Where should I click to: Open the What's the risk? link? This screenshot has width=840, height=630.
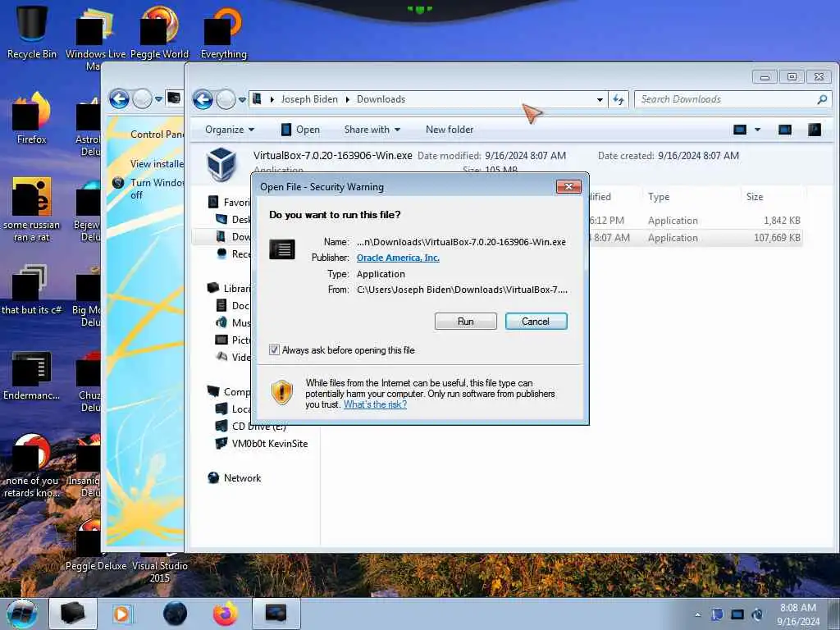[375, 404]
